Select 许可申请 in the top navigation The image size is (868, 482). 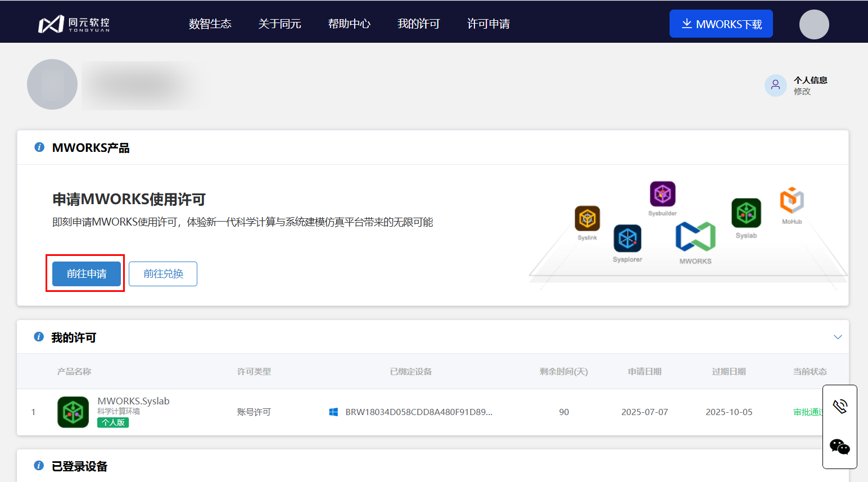click(x=489, y=24)
